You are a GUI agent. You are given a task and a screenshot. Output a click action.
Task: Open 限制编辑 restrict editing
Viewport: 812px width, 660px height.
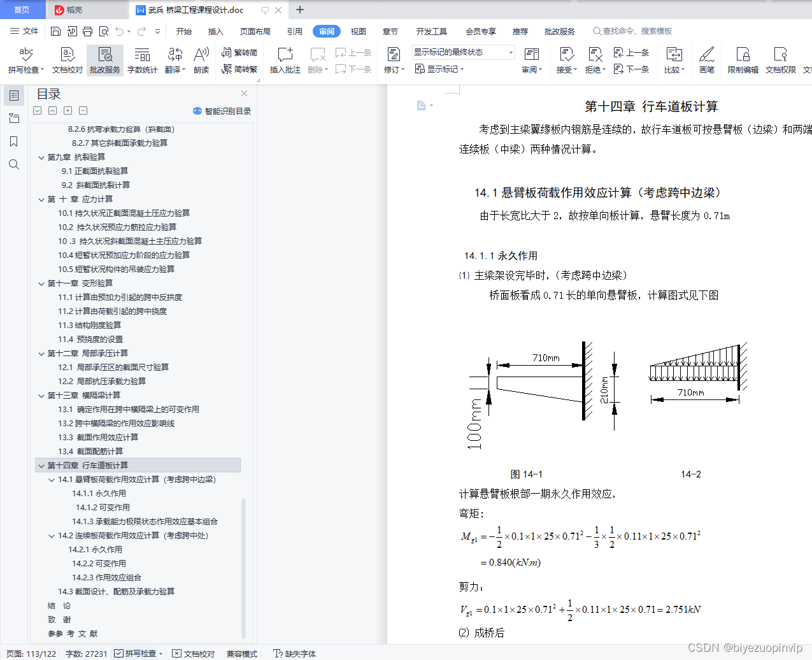click(743, 61)
